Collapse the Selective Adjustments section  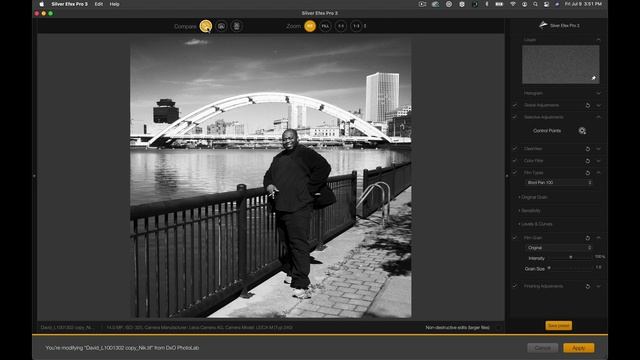click(x=598, y=117)
